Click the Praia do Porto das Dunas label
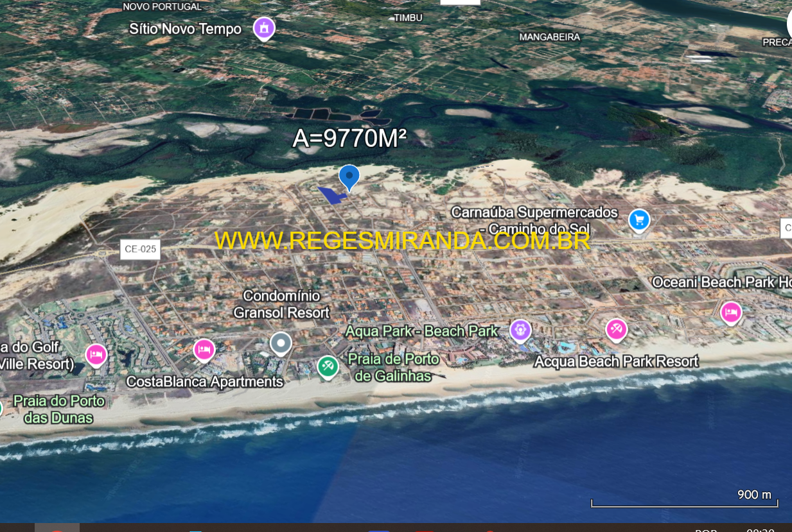The height and width of the screenshot is (532, 792). pos(59,409)
